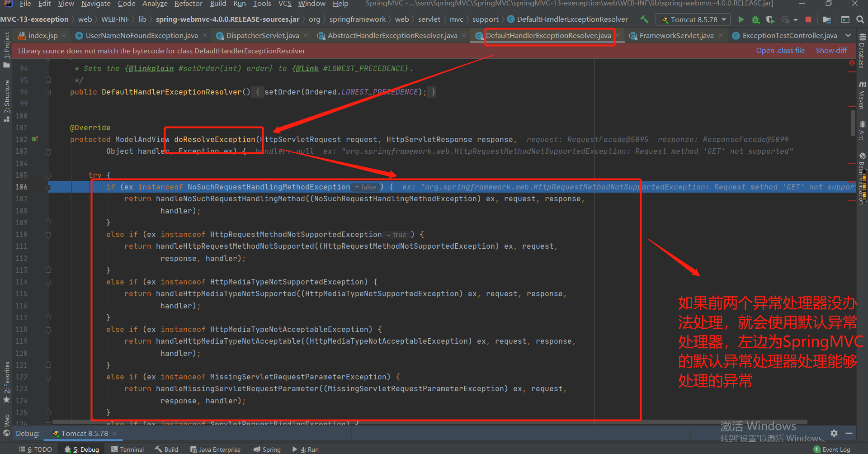Expand the profiler options dropdown arrow
Image resolution: width=868 pixels, height=454 pixels.
(795, 20)
